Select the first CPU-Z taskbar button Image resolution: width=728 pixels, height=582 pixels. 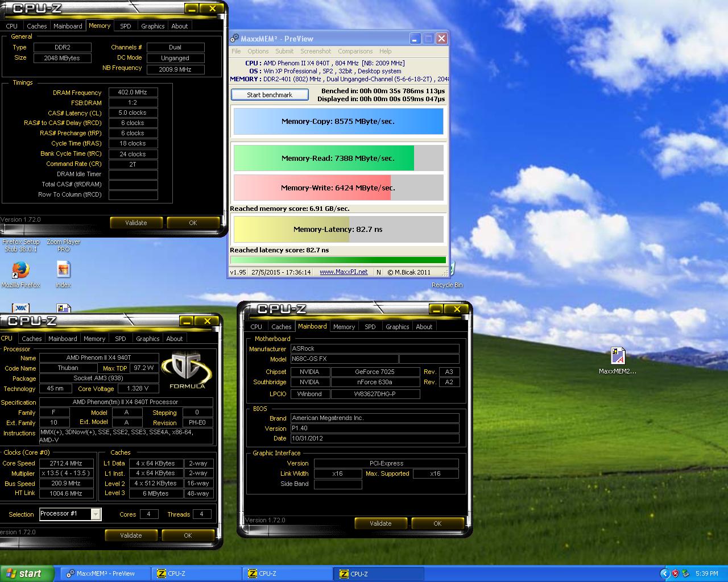196,573
